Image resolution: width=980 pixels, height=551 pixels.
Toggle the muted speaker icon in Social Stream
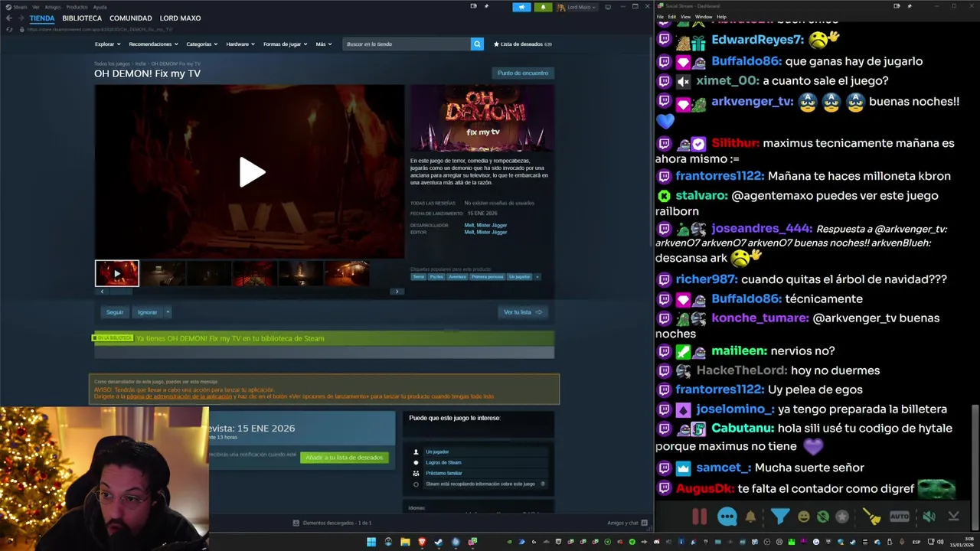point(929,517)
